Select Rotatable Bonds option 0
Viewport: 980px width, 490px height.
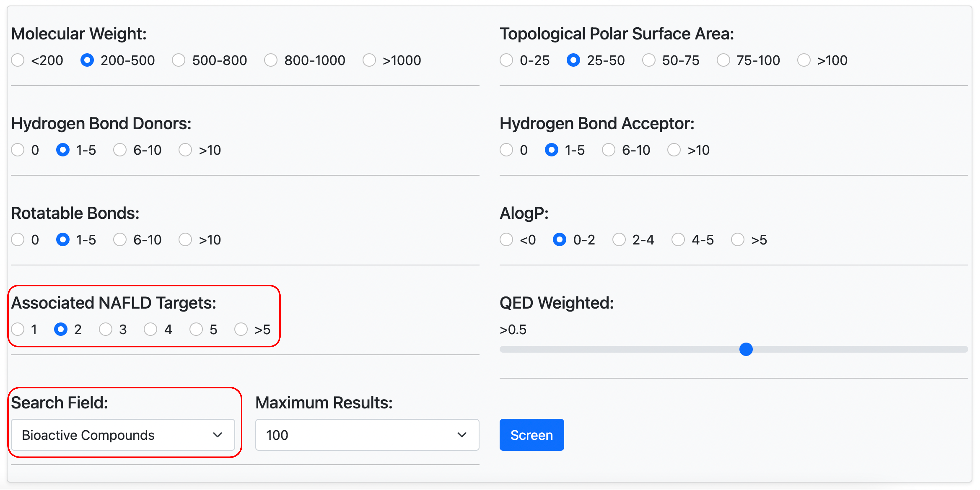(x=18, y=240)
